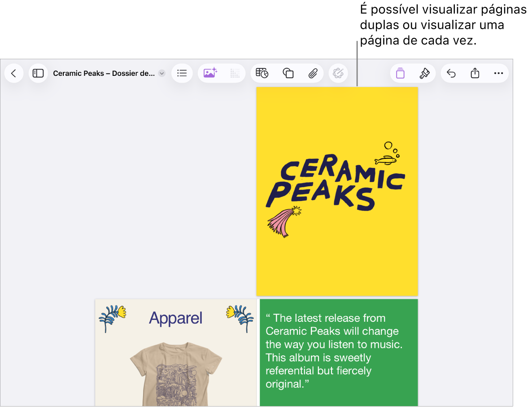Attach a file with the paperclip icon
The image size is (532, 407).
[313, 73]
